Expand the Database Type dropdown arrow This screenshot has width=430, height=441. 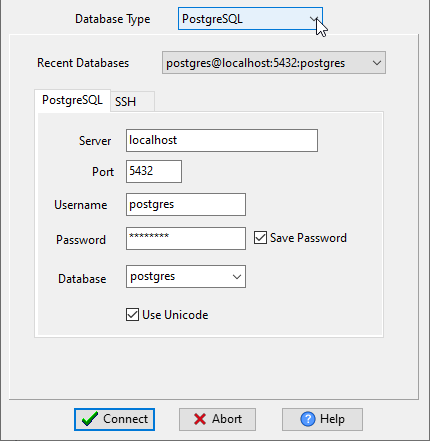point(314,19)
